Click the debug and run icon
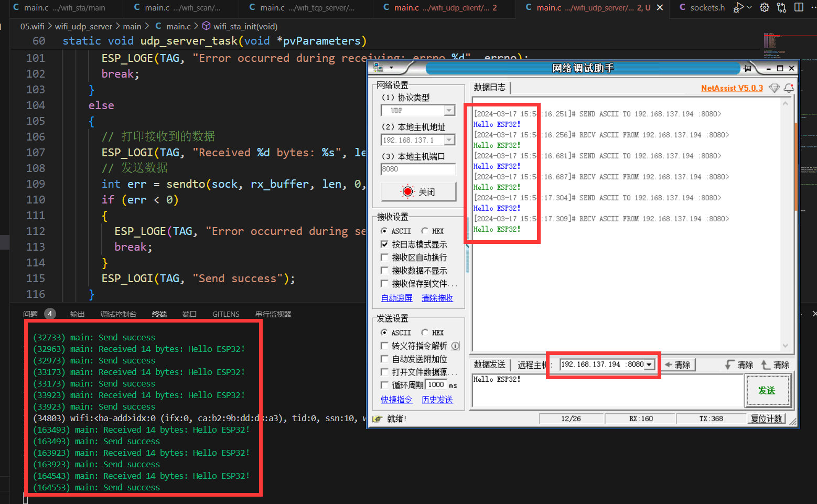 (739, 7)
